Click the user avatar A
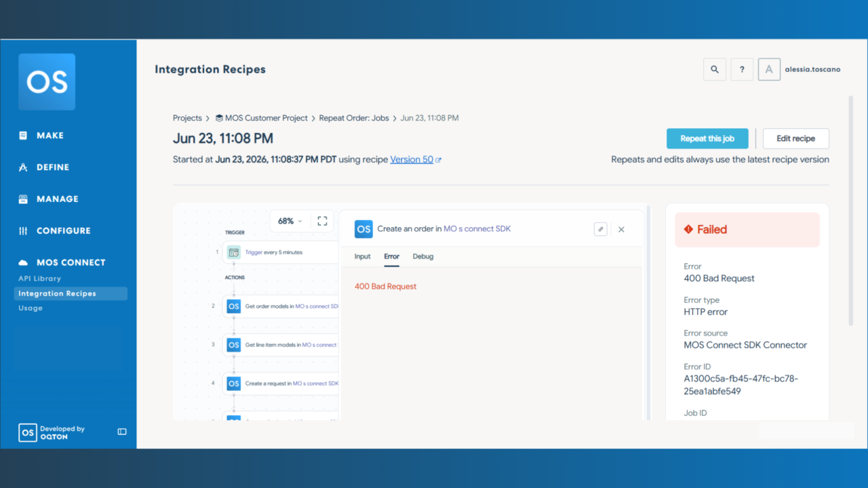The width and height of the screenshot is (868, 488). pyautogui.click(x=769, y=69)
